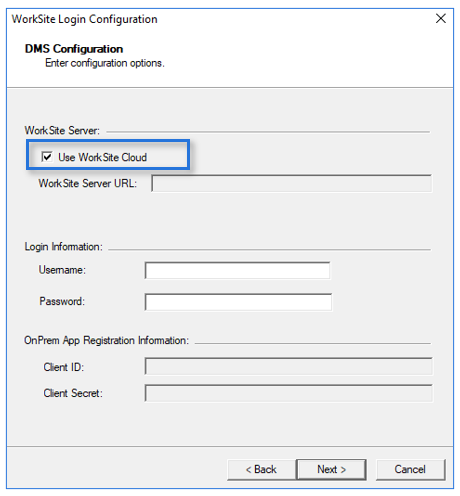Click the Login Information group label
This screenshot has width=460, height=496.
coord(64,247)
